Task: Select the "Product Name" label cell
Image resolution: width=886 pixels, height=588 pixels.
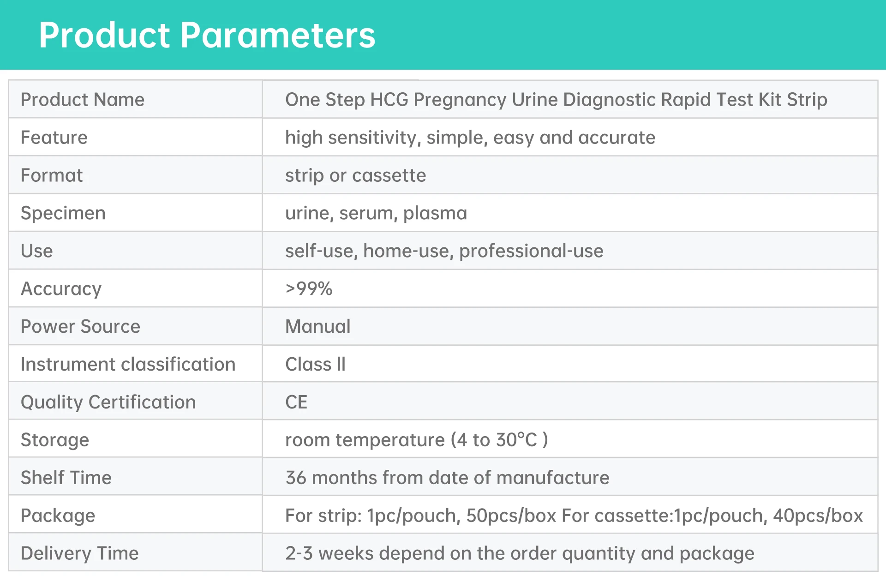Action: click(83, 100)
